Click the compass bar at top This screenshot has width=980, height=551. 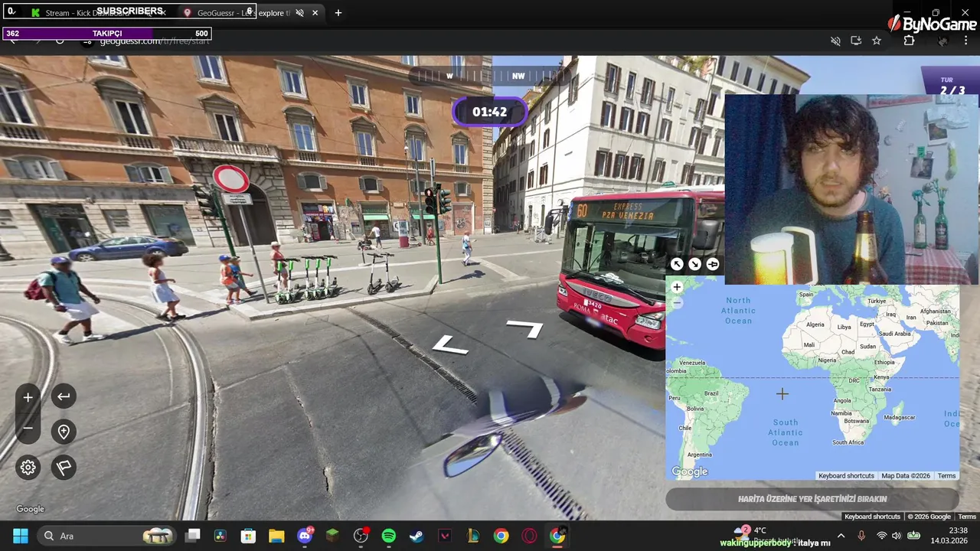click(x=490, y=76)
